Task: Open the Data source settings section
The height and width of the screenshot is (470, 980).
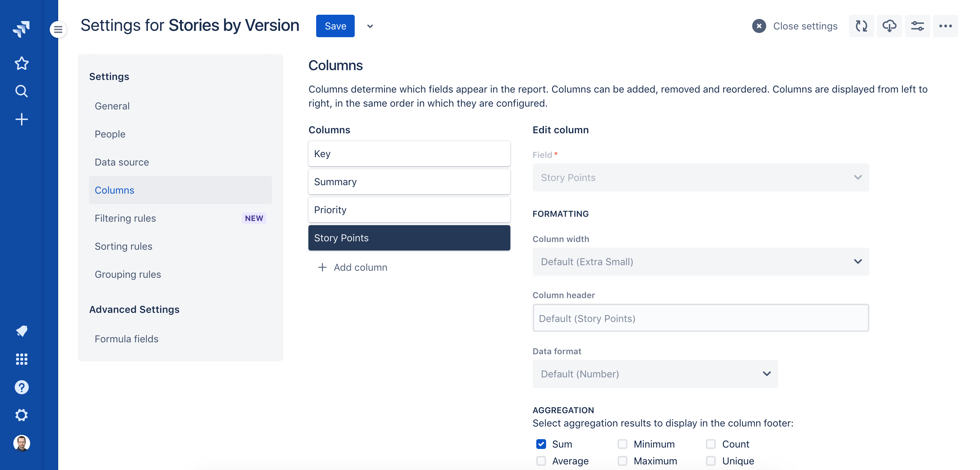Action: 180,162
